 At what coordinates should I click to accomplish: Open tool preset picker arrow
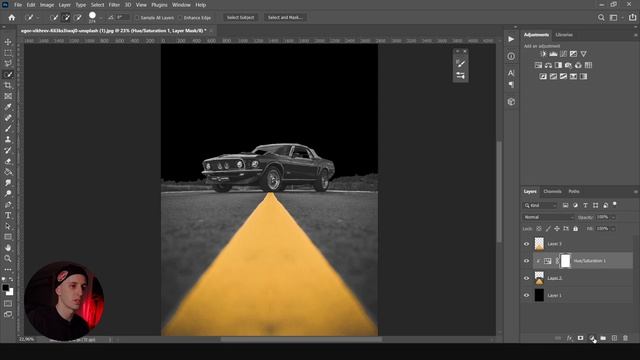[x=38, y=18]
